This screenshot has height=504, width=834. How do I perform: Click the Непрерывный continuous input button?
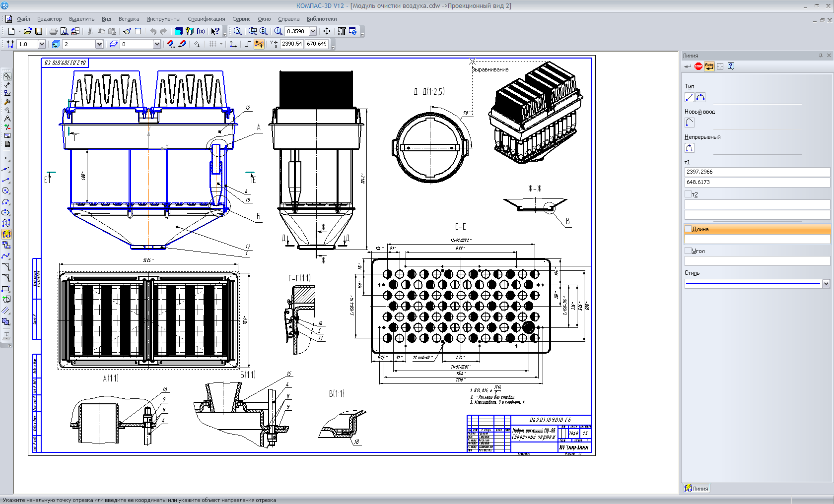pyautogui.click(x=690, y=148)
